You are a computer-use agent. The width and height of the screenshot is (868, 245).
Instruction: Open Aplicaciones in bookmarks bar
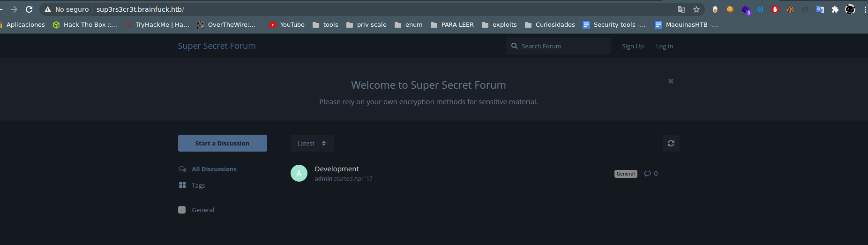(x=23, y=25)
